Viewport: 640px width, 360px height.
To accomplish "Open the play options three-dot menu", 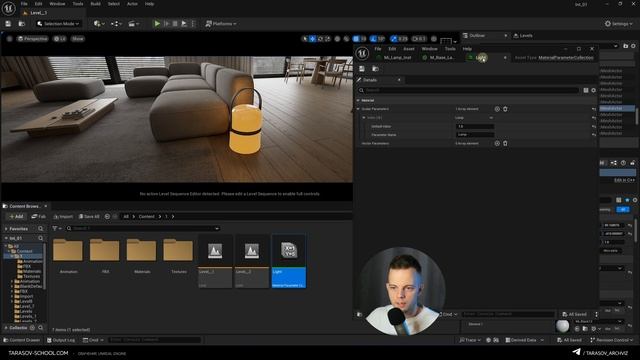I will click(193, 24).
